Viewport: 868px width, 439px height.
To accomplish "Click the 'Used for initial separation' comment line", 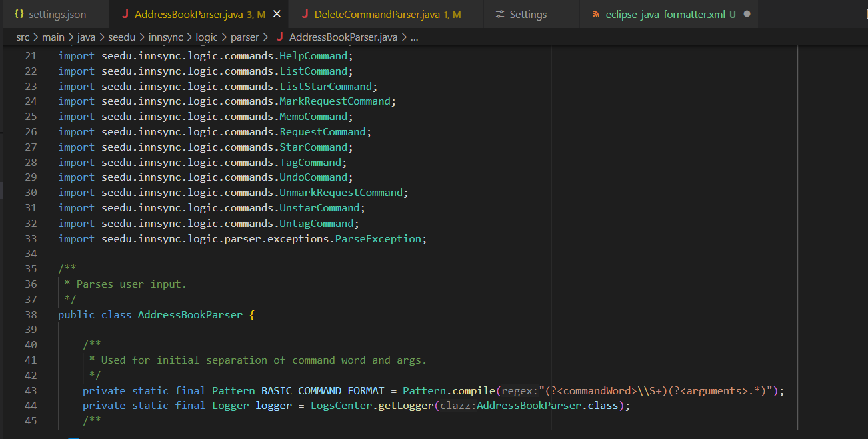I will [x=257, y=360].
